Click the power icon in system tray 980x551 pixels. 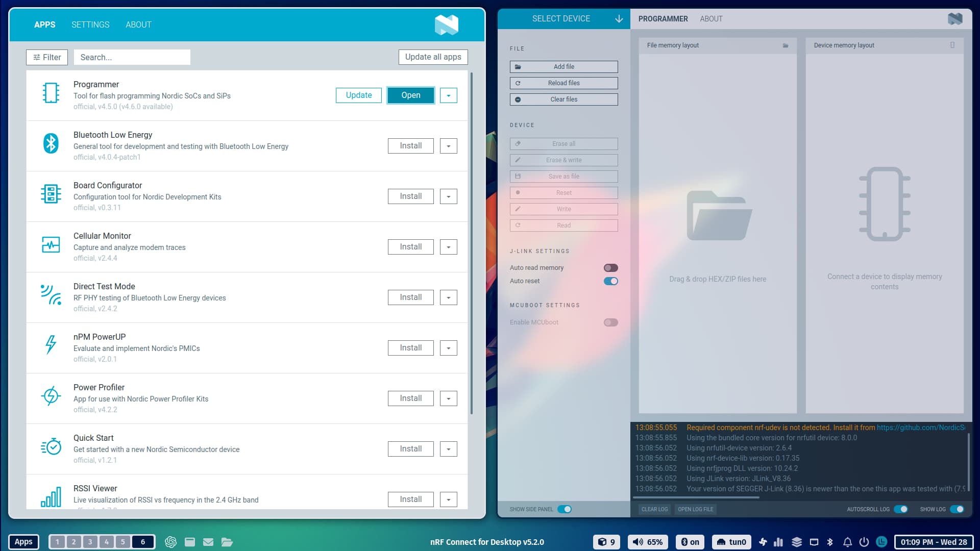[864, 542]
